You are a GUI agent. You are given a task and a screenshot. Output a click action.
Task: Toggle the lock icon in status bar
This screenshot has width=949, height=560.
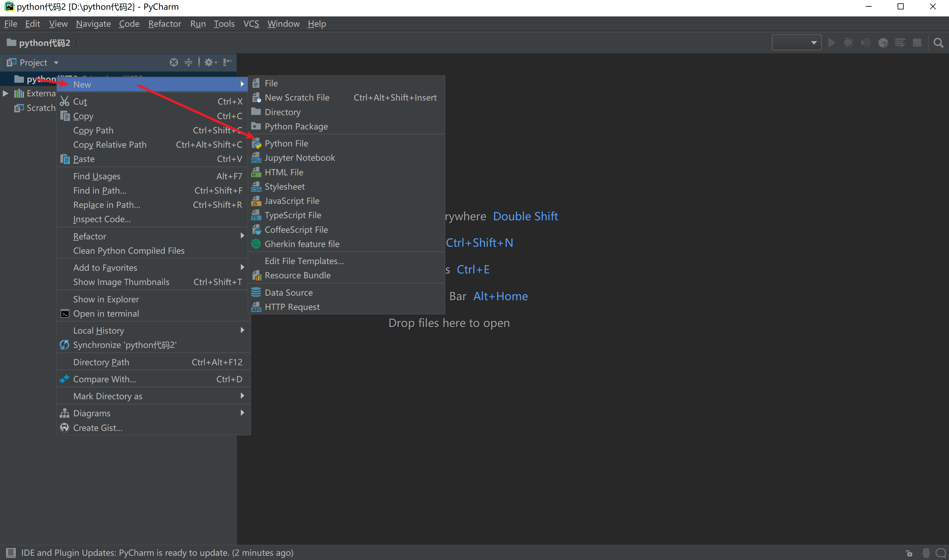(x=909, y=553)
